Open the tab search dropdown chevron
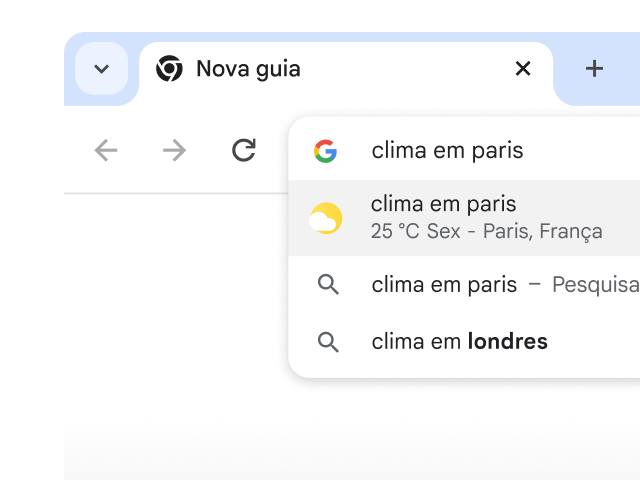Screen dimensions: 640x480 101,69
